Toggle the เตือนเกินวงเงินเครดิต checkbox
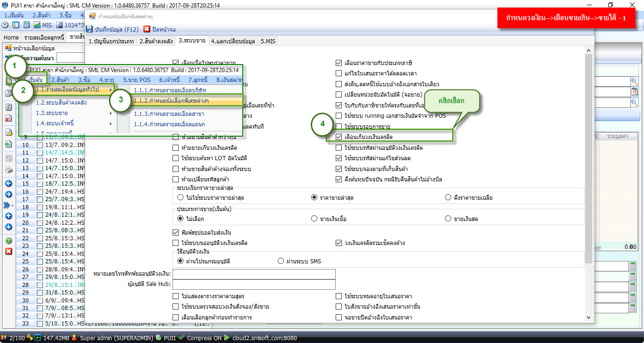Screen dimensions: 644x343 click(x=339, y=137)
